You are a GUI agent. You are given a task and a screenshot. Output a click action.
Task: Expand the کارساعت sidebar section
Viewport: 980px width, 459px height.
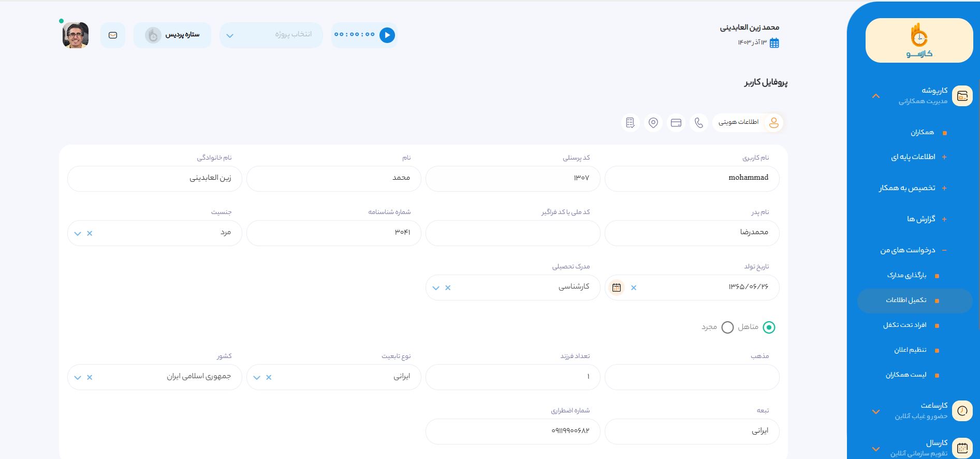pos(875,412)
